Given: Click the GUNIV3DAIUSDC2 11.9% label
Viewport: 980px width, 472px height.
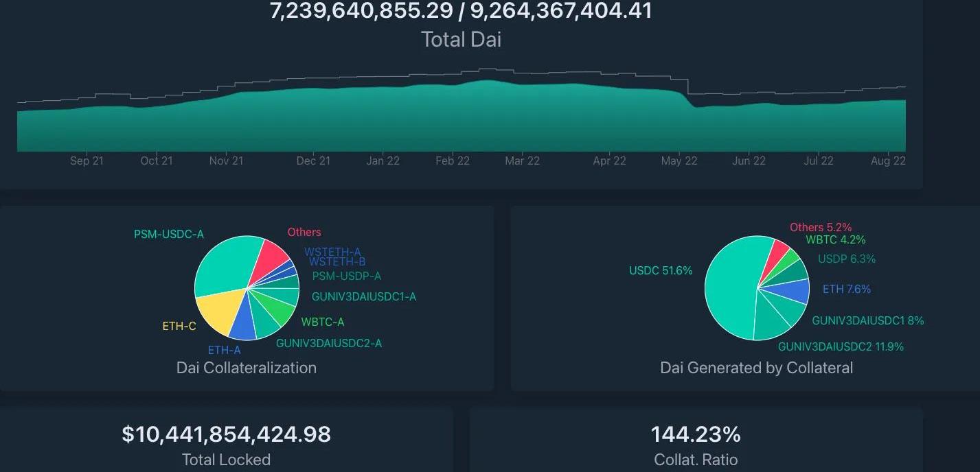Looking at the screenshot, I should 841,346.
